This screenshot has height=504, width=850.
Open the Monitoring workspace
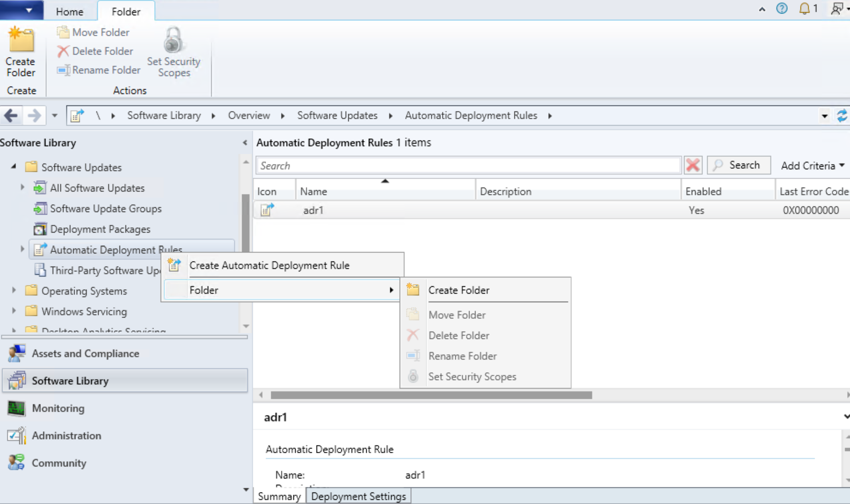[58, 408]
